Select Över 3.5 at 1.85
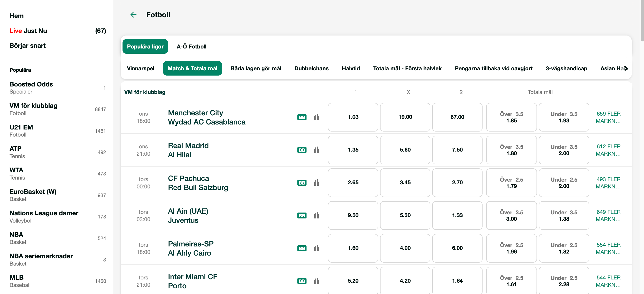 [511, 117]
